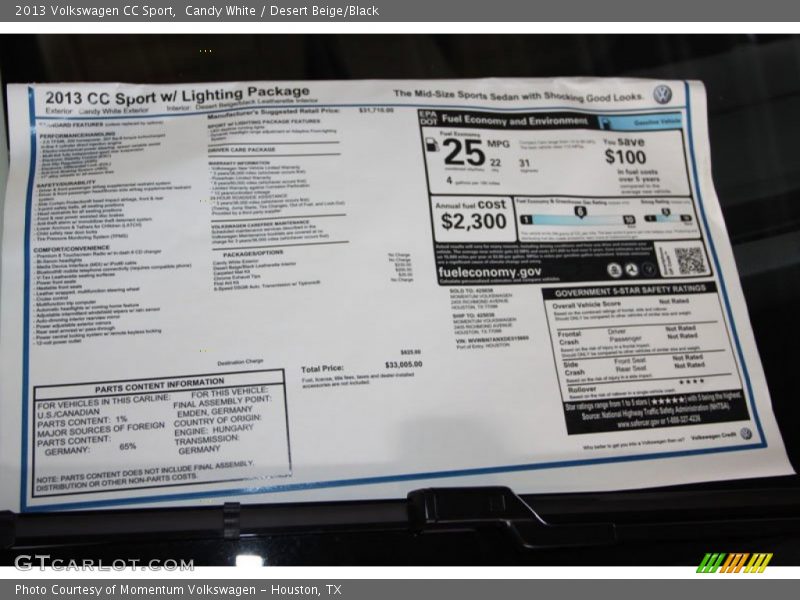Click the large '25' MPG figure
The width and height of the screenshot is (800, 600).
pos(463,153)
